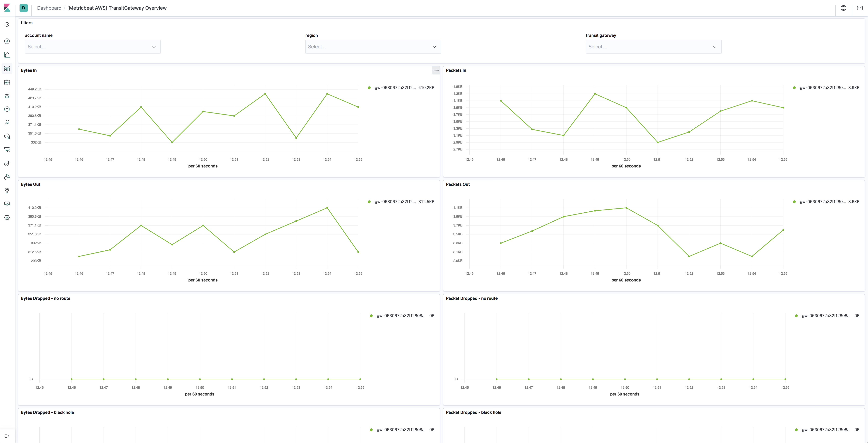
Task: Expand the transit gateway selector
Action: (653, 46)
